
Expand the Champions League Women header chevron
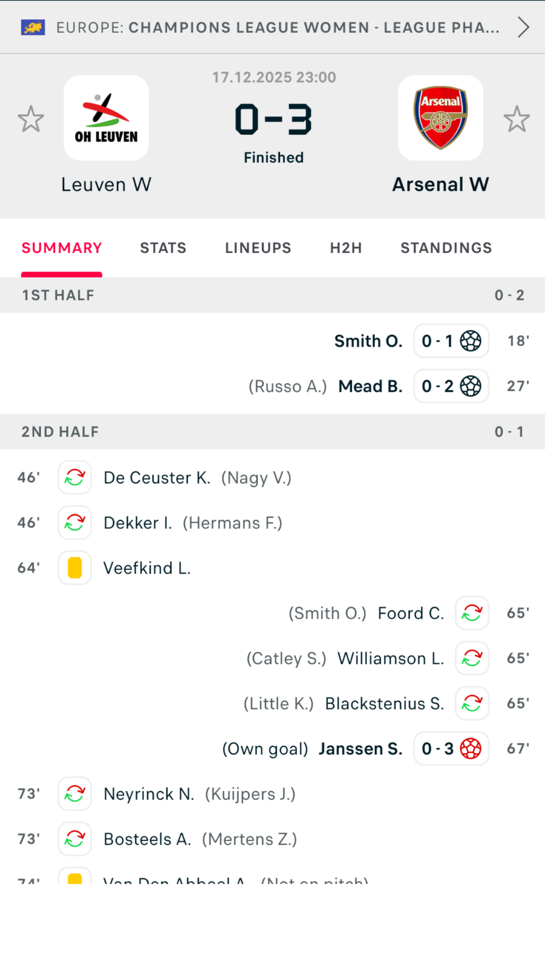(x=523, y=27)
